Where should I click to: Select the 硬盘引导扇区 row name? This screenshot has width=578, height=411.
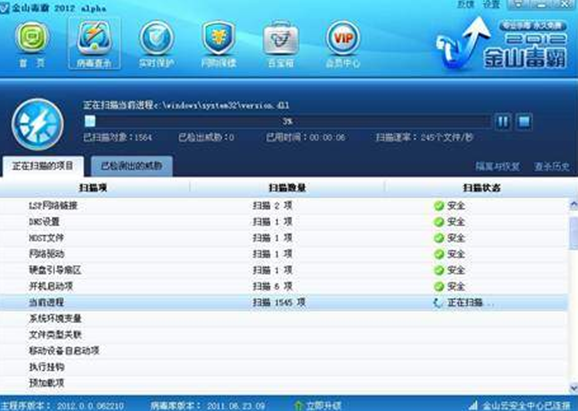[55, 270]
